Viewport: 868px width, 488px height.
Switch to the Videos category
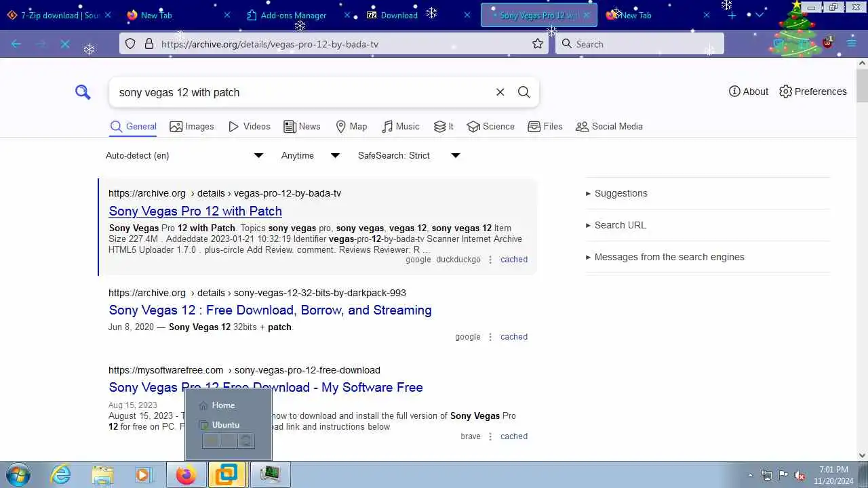click(x=250, y=127)
